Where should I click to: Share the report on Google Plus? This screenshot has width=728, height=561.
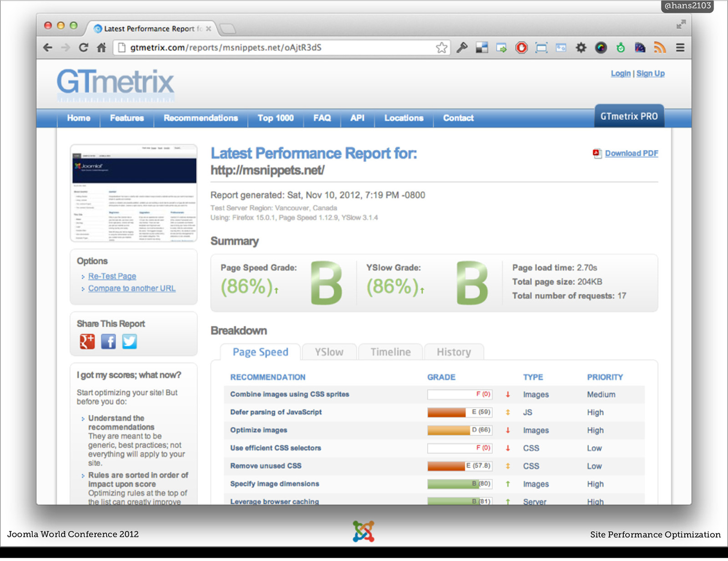click(87, 341)
